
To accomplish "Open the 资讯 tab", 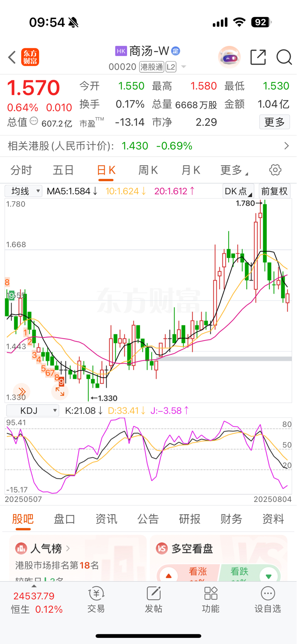I will pos(106,519).
